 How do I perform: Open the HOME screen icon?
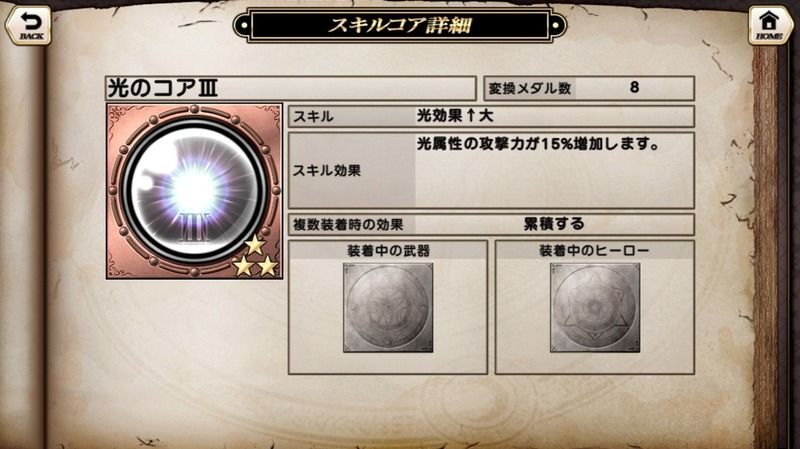770,26
